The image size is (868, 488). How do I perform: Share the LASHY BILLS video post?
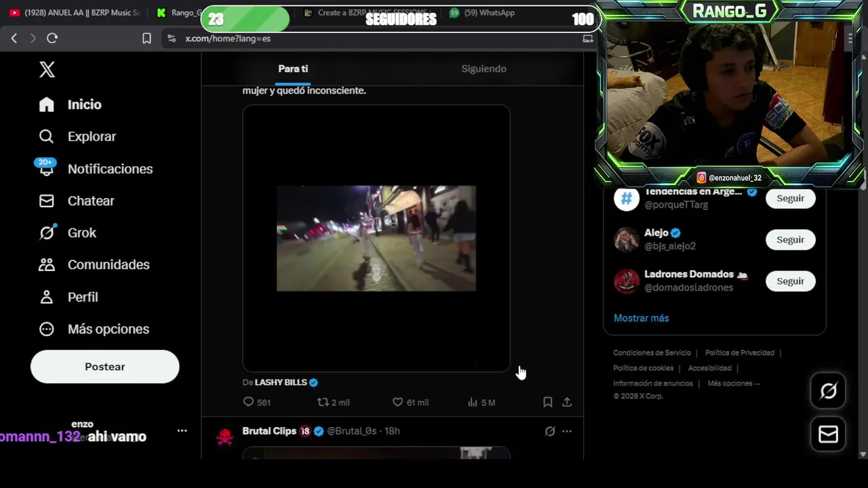567,402
